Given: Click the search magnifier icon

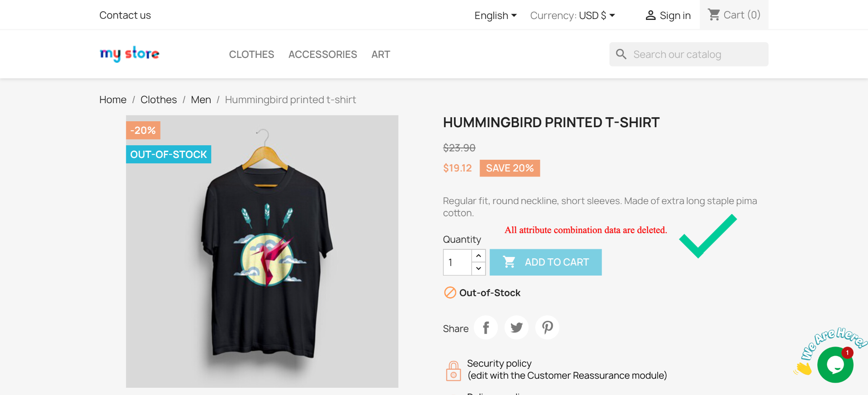Looking at the screenshot, I should click(x=621, y=54).
